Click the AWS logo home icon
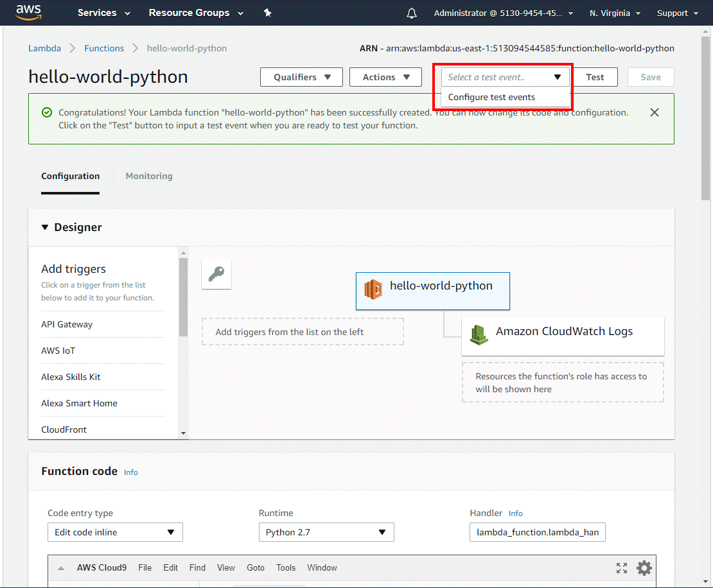 tap(29, 12)
